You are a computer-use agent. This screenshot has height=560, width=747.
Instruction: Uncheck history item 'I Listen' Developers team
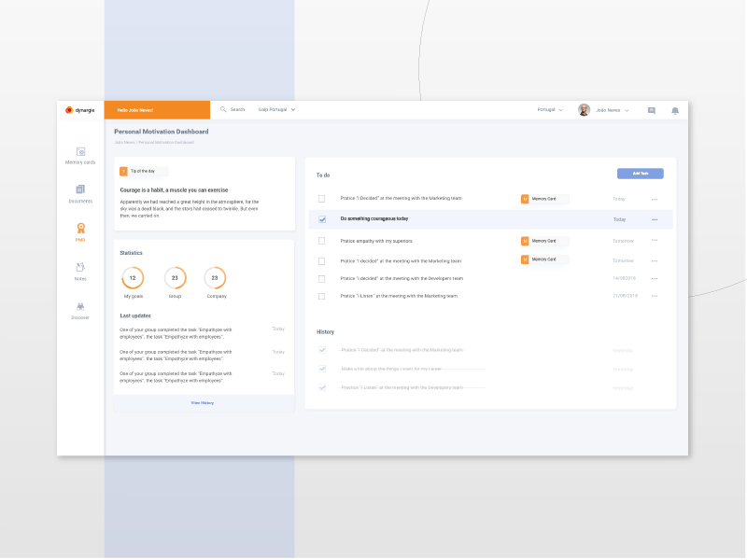pos(322,387)
